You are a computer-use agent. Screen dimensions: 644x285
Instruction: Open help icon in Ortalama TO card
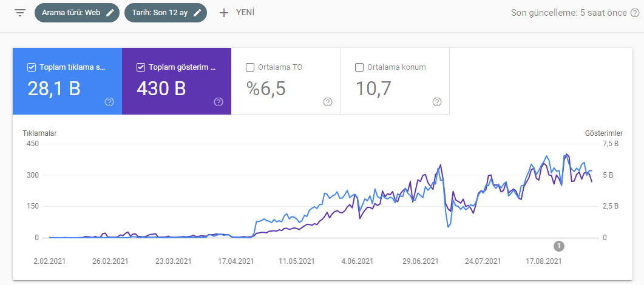(x=328, y=102)
